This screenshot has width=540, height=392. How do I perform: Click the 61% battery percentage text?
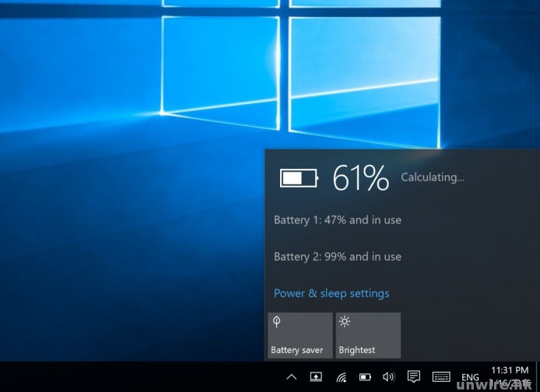point(360,178)
